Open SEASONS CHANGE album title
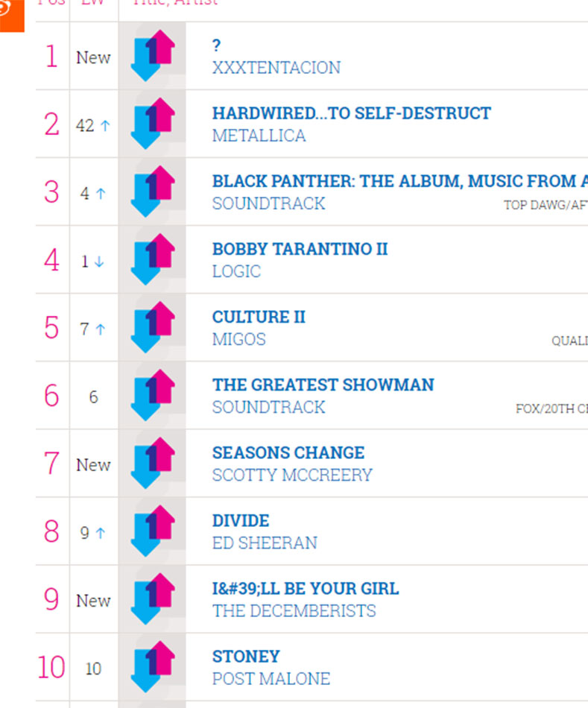The height and width of the screenshot is (708, 588). (288, 453)
